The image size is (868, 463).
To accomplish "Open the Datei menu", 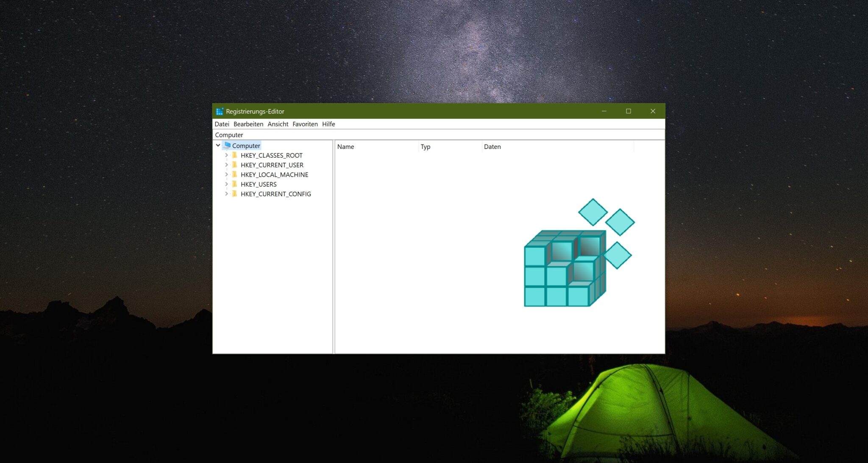I will click(x=222, y=124).
